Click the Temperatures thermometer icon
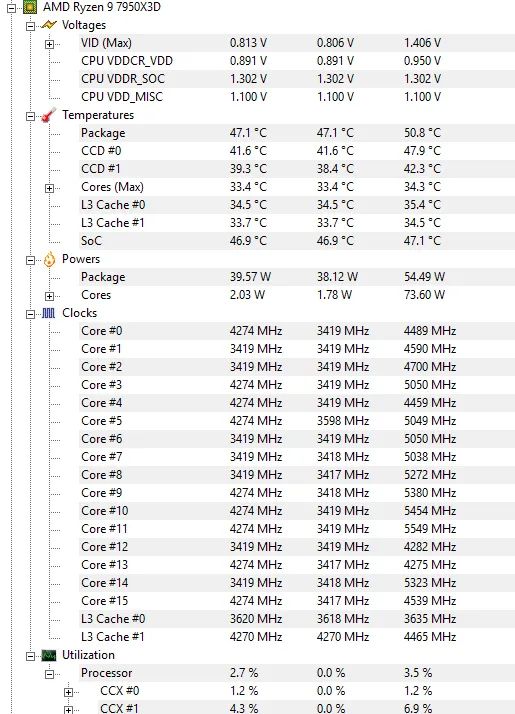Image resolution: width=515 pixels, height=714 pixels. pyautogui.click(x=49, y=115)
